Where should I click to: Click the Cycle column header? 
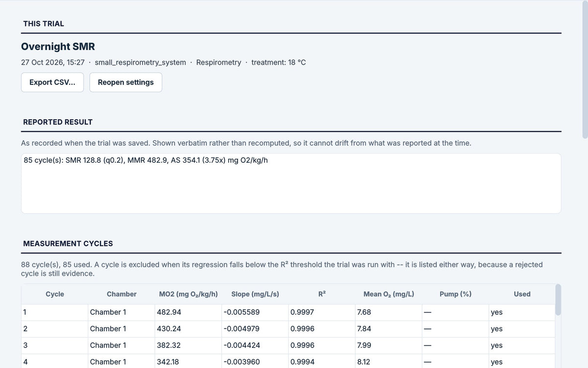coord(55,294)
